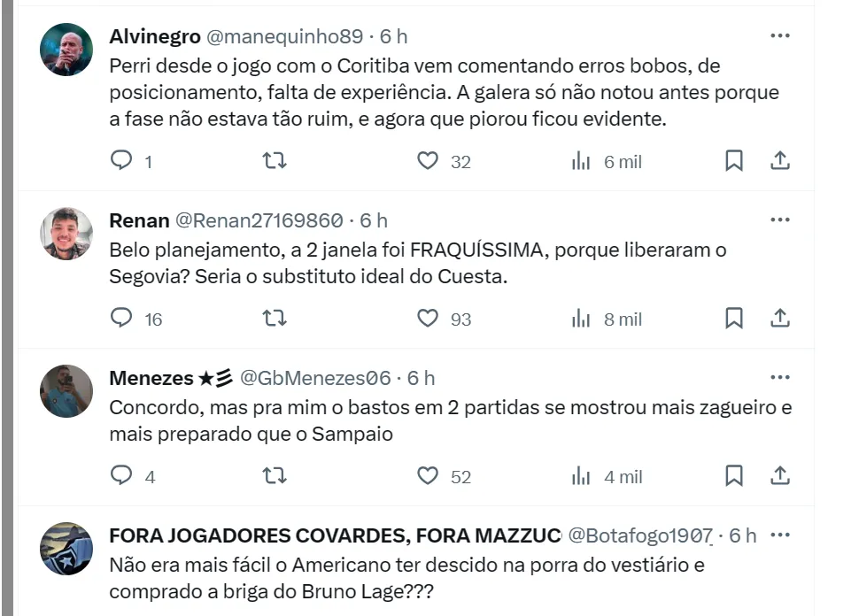This screenshot has width=851, height=616.
Task: Like Renan's tweet with 93 likes
Action: point(428,319)
